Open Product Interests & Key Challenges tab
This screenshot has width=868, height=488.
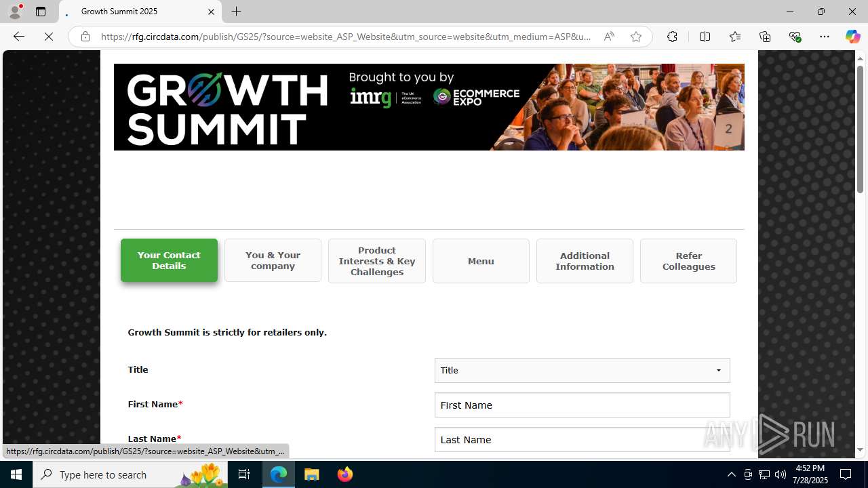pyautogui.click(x=377, y=261)
